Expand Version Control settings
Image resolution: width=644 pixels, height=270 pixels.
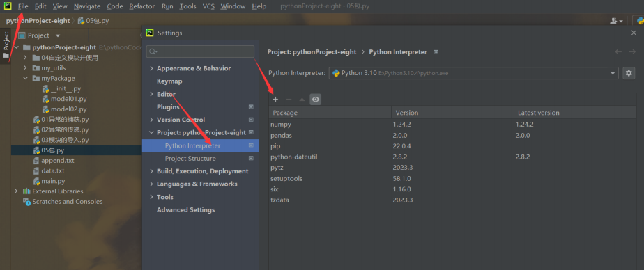(151, 120)
